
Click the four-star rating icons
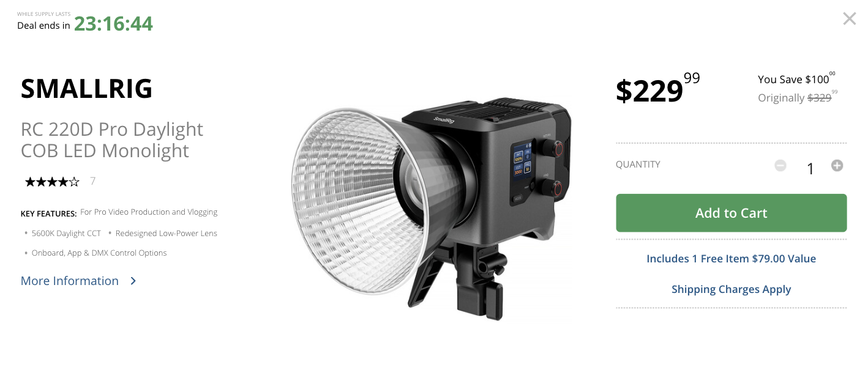[52, 182]
